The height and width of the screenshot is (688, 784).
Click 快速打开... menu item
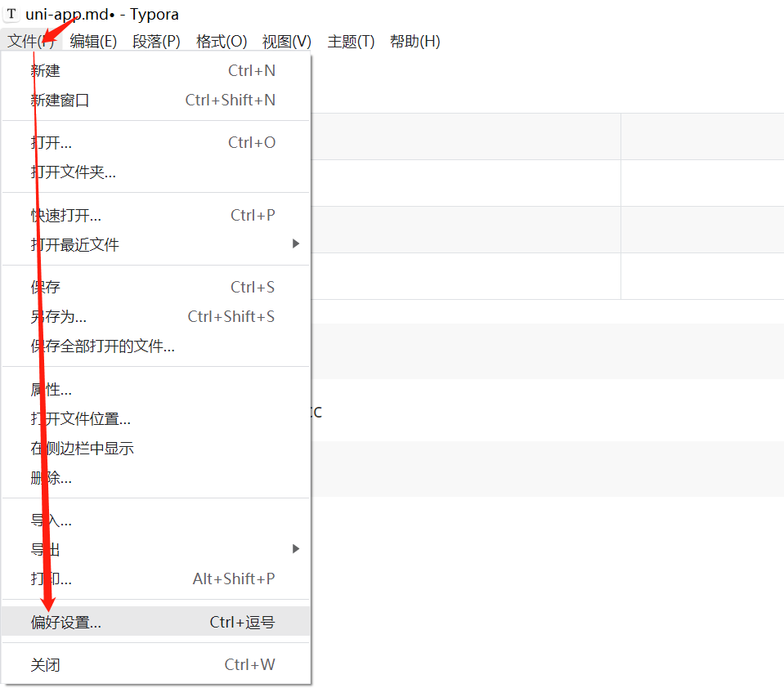[156, 216]
